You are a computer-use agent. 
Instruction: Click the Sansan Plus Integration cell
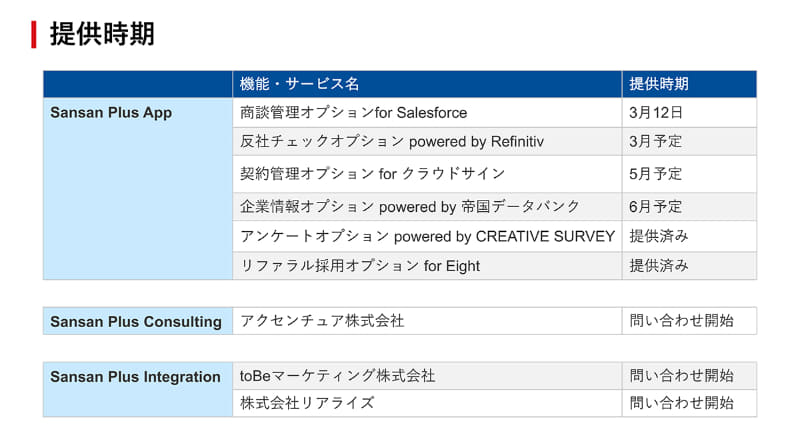(135, 376)
